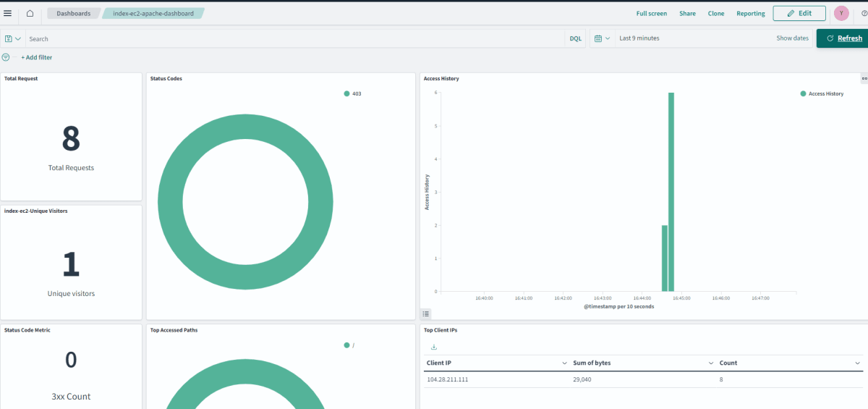Click the 0 3xx Count metric
868x409 pixels.
pos(71,360)
